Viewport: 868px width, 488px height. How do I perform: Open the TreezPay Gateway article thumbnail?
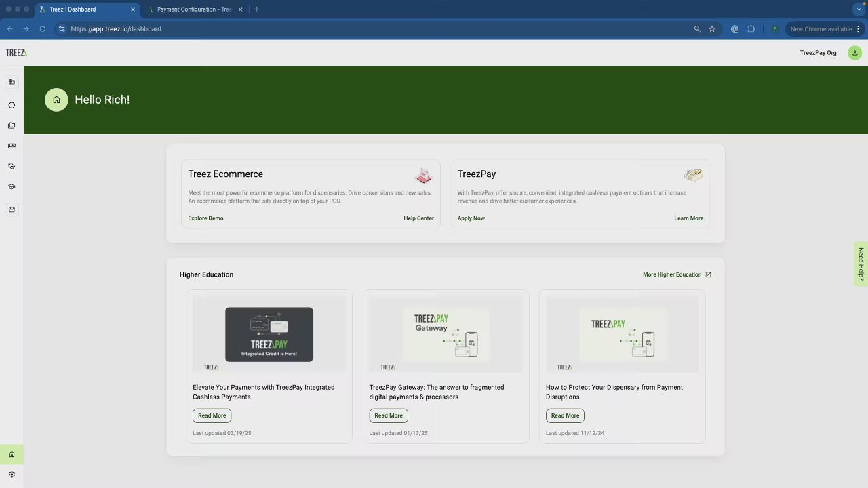(x=446, y=334)
